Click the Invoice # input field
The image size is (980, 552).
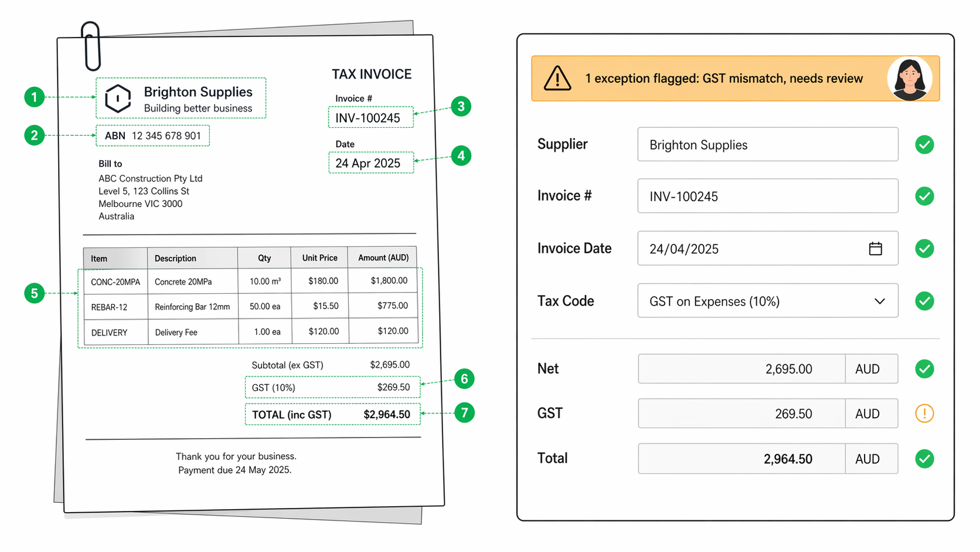[x=768, y=196]
